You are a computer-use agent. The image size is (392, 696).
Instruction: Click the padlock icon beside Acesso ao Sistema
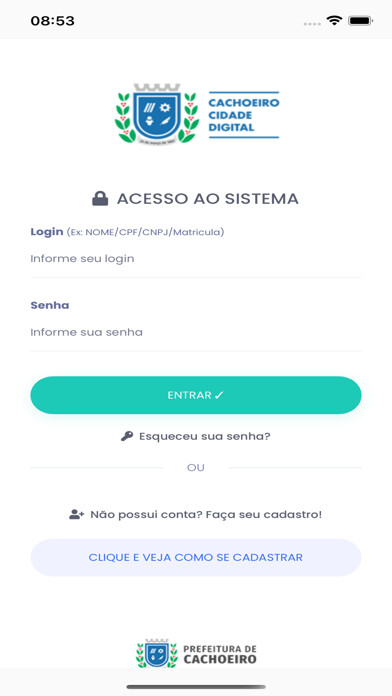pos(100,198)
